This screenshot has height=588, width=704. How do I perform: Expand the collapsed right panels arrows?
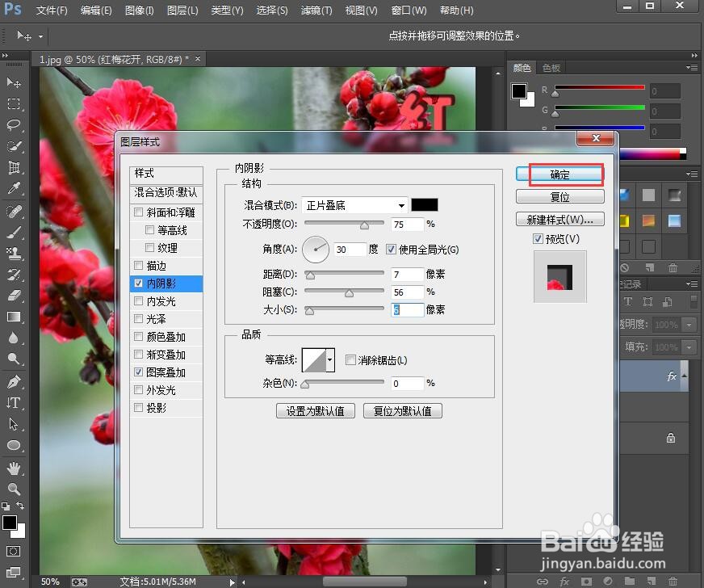coord(694,55)
